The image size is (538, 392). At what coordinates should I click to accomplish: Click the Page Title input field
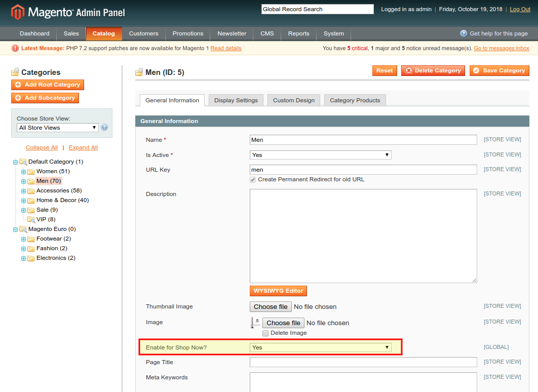coord(363,362)
